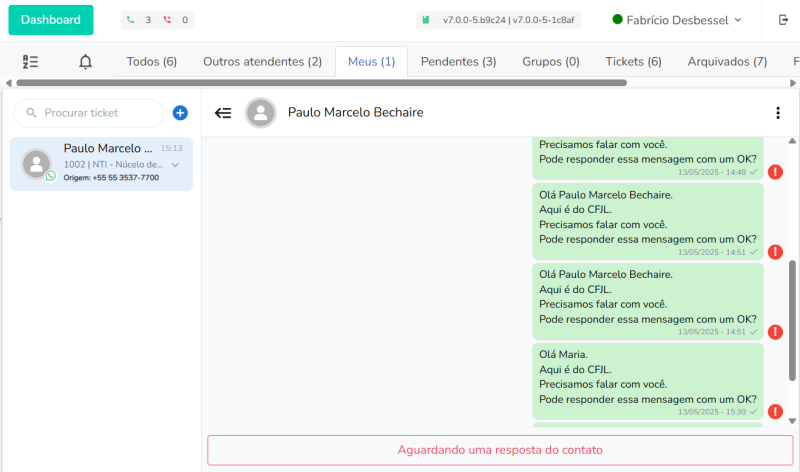The height and width of the screenshot is (472, 800).
Task: Open the Arquivados (7) tab
Action: point(727,62)
